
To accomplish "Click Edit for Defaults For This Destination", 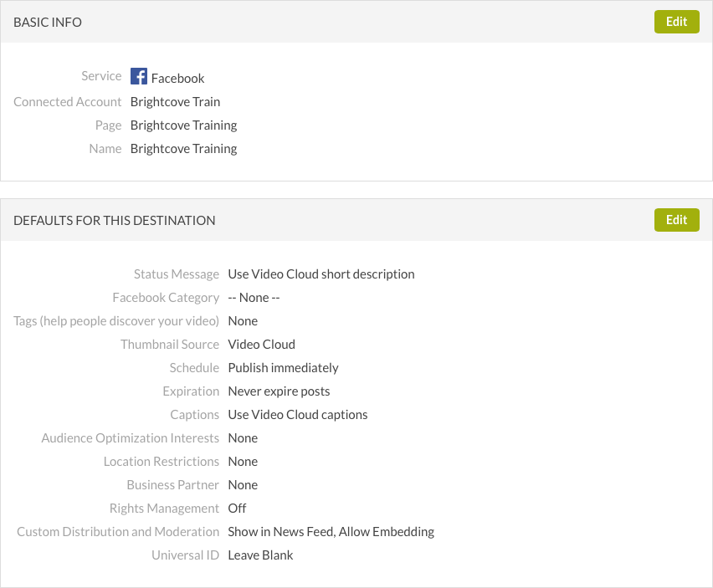I will coord(676,220).
